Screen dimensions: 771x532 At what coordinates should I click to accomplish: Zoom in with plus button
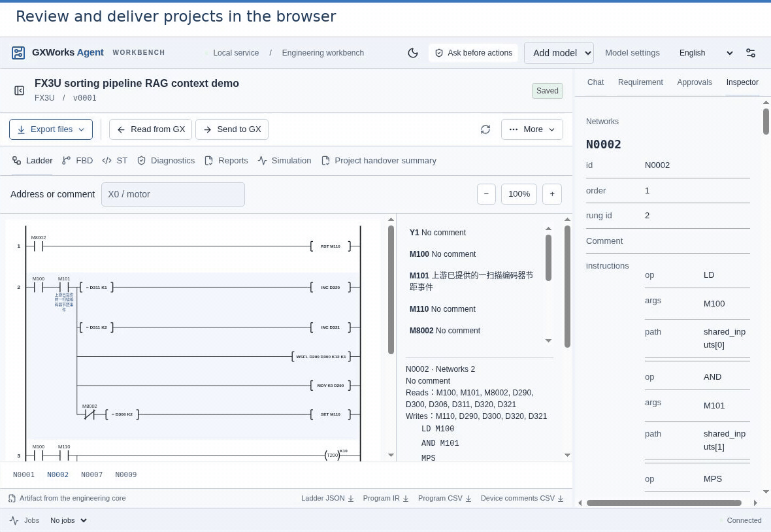[552, 193]
